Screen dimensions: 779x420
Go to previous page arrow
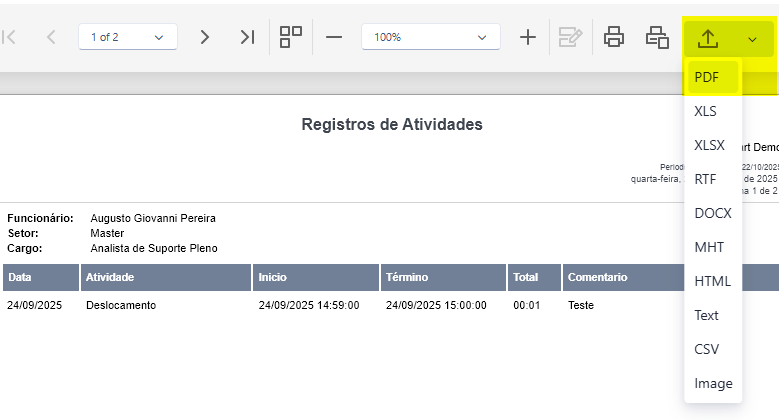pyautogui.click(x=51, y=37)
